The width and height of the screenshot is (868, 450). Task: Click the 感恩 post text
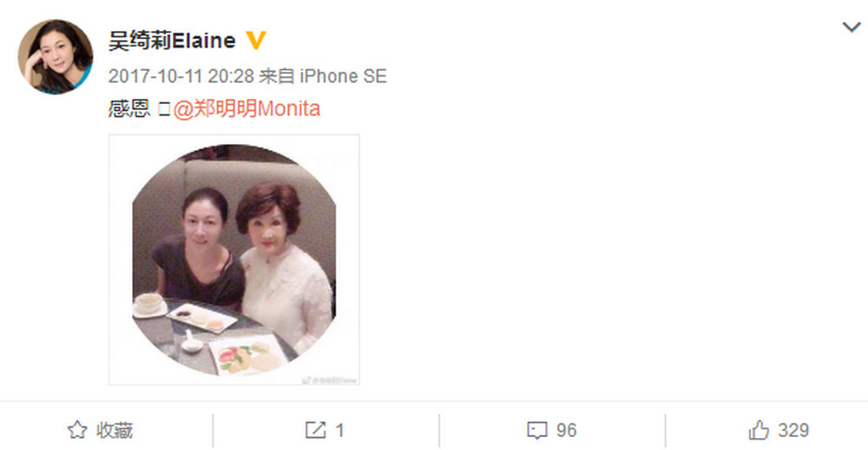(129, 108)
